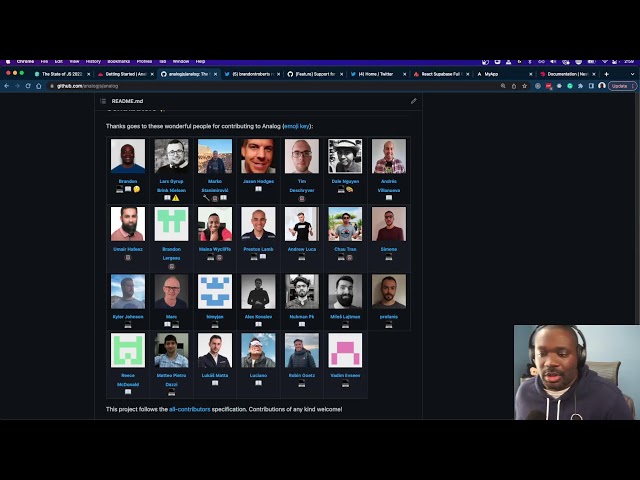
Task: Click Jason Hodges' avatar photo
Action: click(x=258, y=156)
